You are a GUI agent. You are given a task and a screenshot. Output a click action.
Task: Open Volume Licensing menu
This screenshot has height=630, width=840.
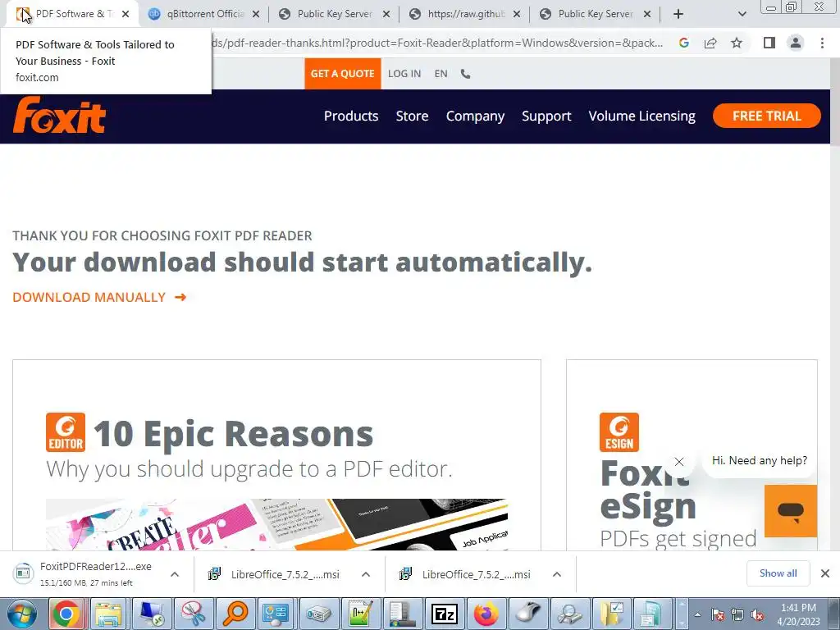click(641, 116)
